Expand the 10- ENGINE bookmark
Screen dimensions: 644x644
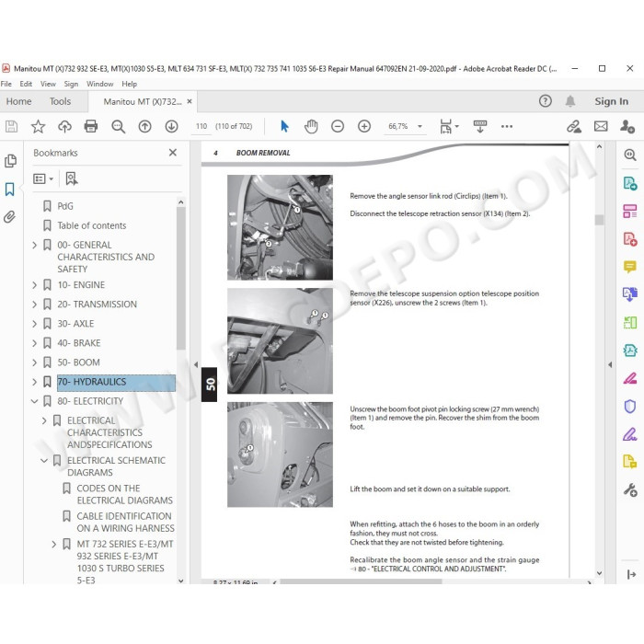(35, 285)
